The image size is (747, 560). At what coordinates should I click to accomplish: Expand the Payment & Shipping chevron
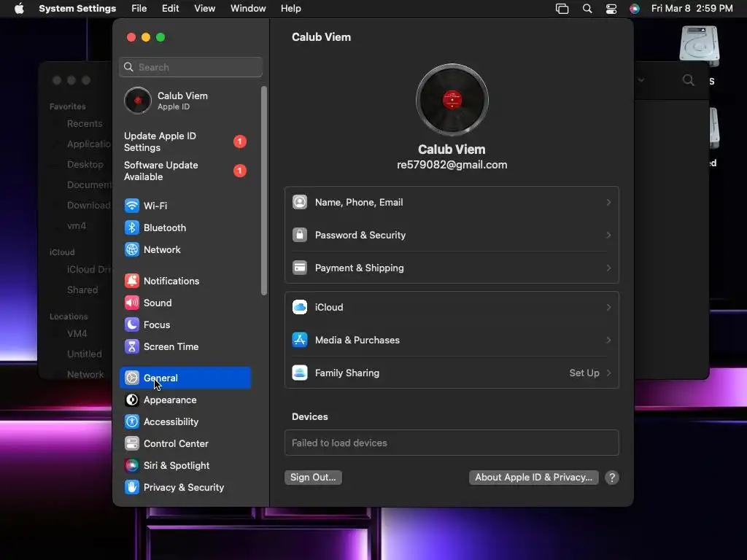pos(608,268)
